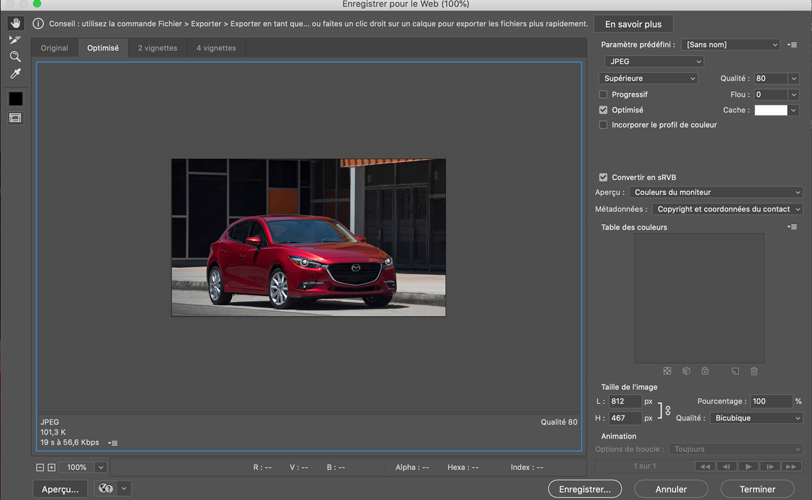Click Enregistrer... button

point(585,489)
